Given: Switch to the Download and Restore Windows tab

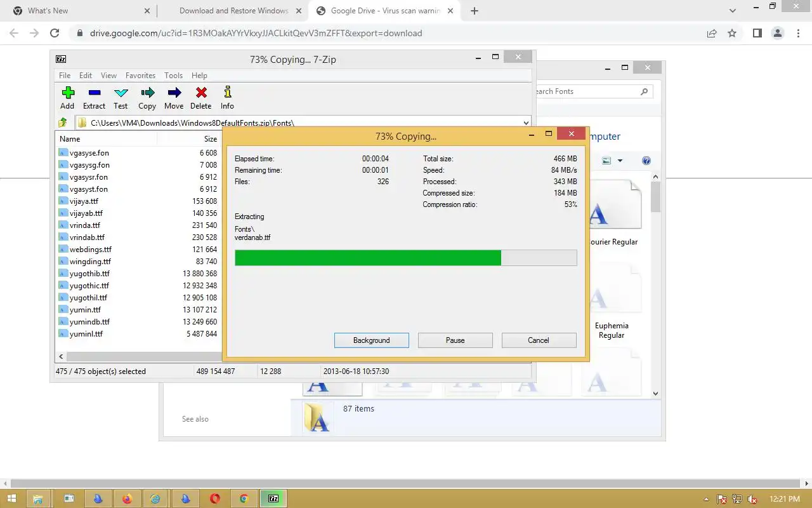Looking at the screenshot, I should 233,11.
